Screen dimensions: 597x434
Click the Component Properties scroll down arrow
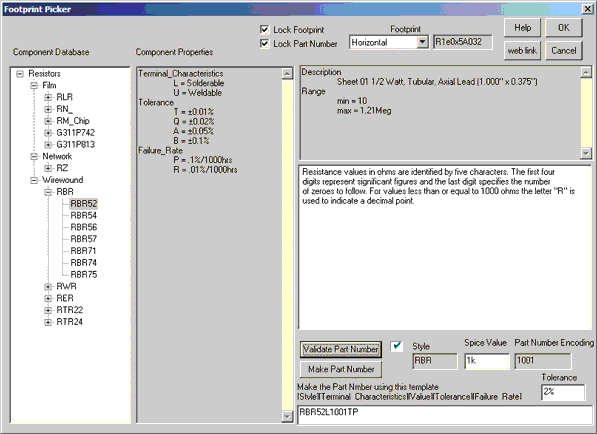(287, 416)
